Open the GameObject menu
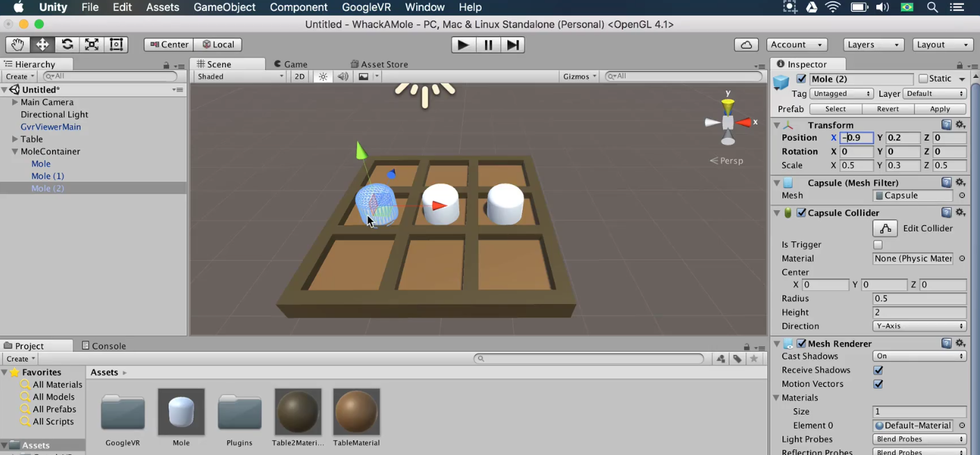The width and height of the screenshot is (980, 455). [224, 7]
